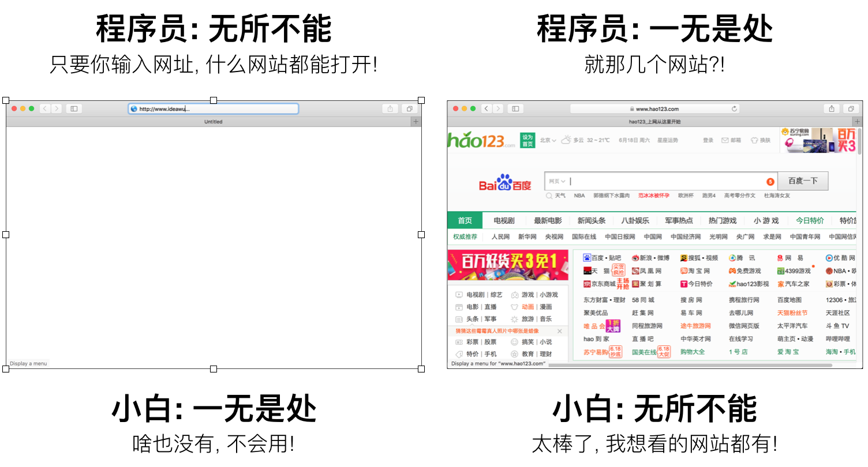868x467 pixels.
Task: Add a new tab in the Untitled window
Action: point(416,122)
